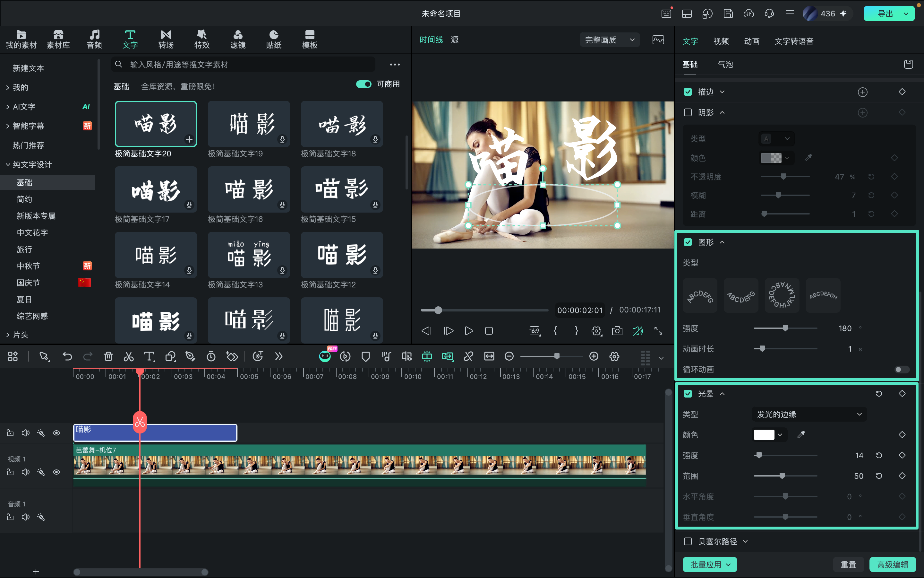Switch to the 动画 tab

click(x=751, y=41)
